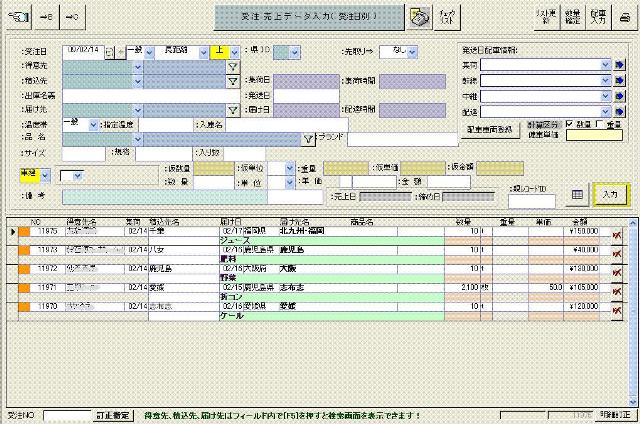Toggle the 数量 checkbox under 計算区分

coord(571,124)
